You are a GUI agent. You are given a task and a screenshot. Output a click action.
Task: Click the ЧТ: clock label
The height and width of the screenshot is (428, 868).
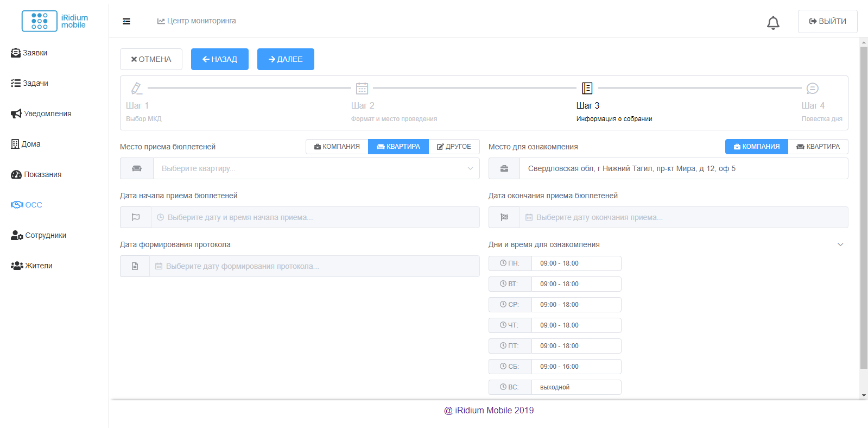tap(510, 325)
